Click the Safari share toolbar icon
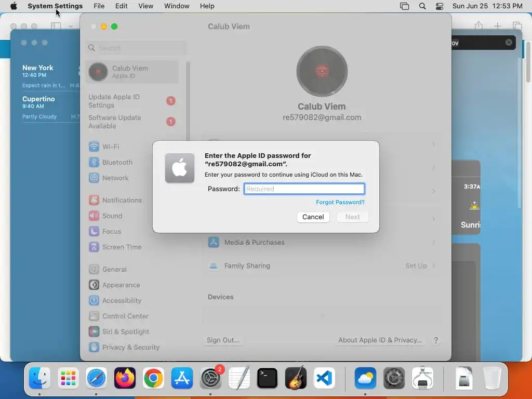The width and height of the screenshot is (532, 399). (478, 25)
